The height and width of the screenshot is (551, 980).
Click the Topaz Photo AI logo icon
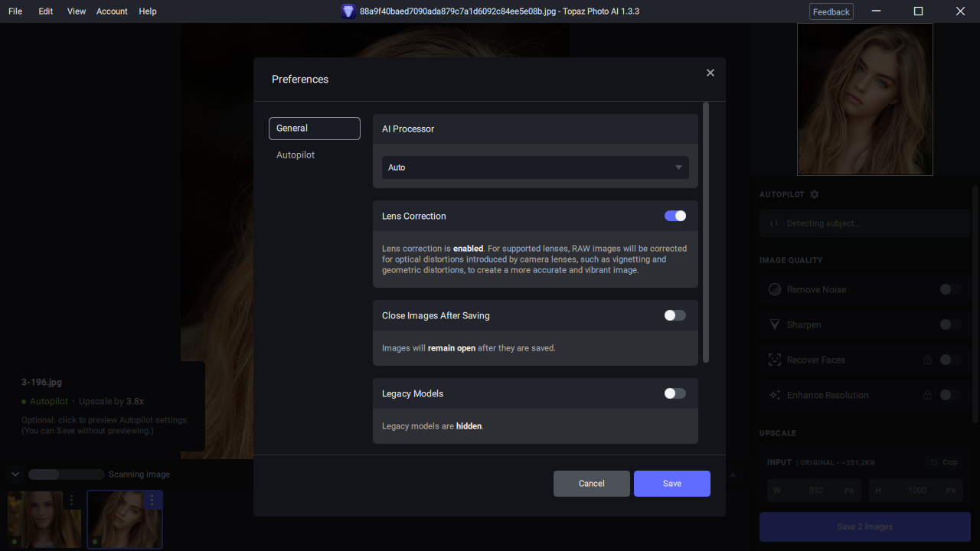348,11
